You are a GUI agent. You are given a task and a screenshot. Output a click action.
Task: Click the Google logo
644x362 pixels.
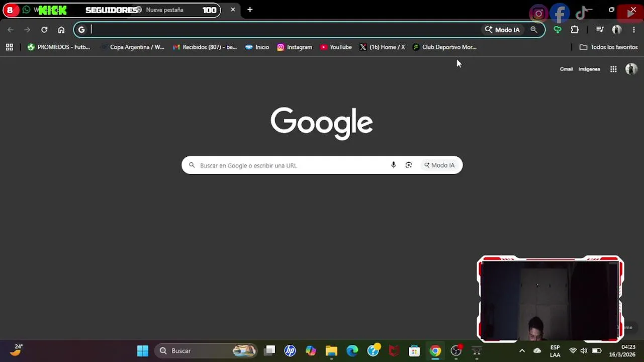[322, 123]
